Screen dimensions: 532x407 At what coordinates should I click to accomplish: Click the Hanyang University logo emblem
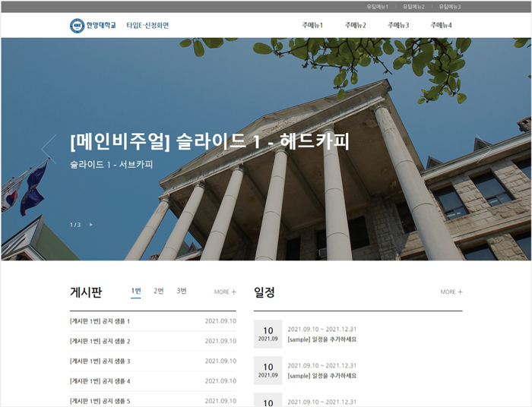click(x=78, y=26)
